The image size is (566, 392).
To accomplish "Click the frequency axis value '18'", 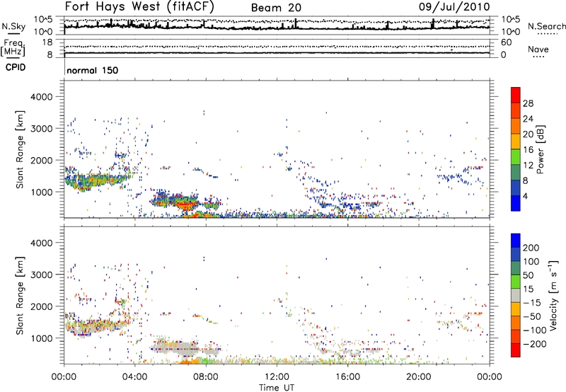I will 47,42.
